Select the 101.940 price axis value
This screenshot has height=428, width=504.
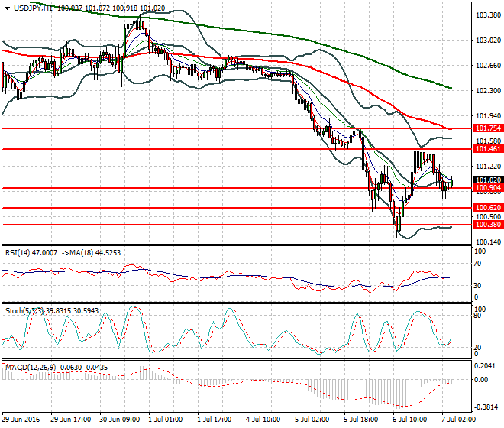pos(488,115)
